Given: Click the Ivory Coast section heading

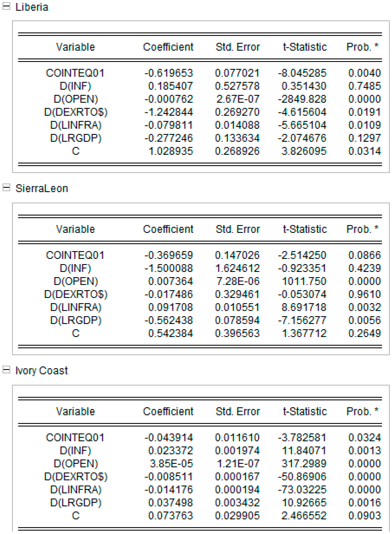Looking at the screenshot, I should point(41,371).
